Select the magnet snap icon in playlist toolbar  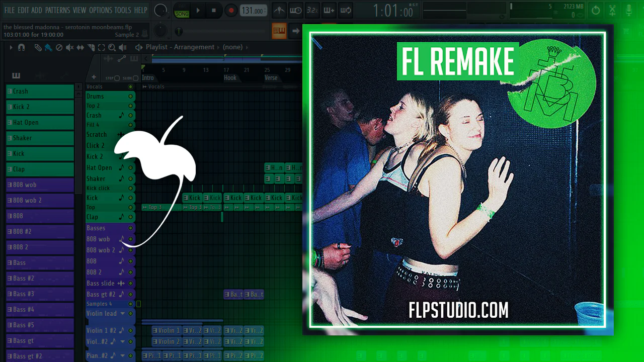pos(21,47)
